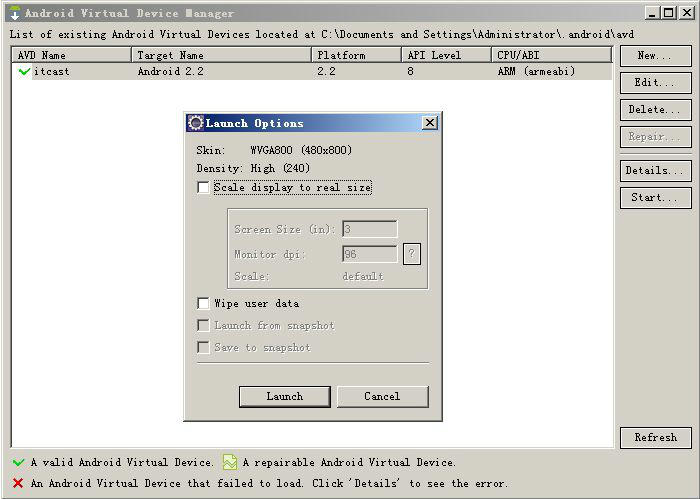Viewport: 700px width, 499px height.
Task: Click the API level 8 cell
Action: point(410,71)
